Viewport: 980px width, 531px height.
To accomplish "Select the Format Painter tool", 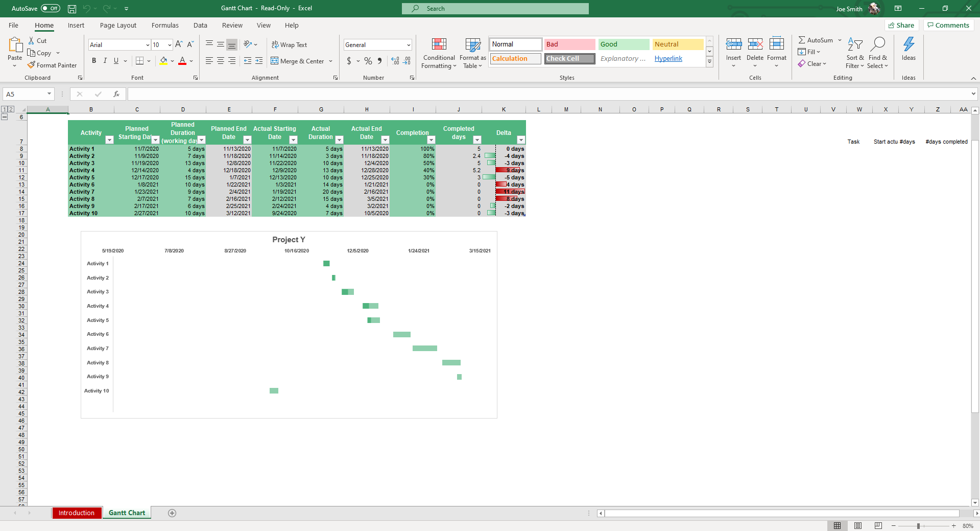I will [52, 65].
